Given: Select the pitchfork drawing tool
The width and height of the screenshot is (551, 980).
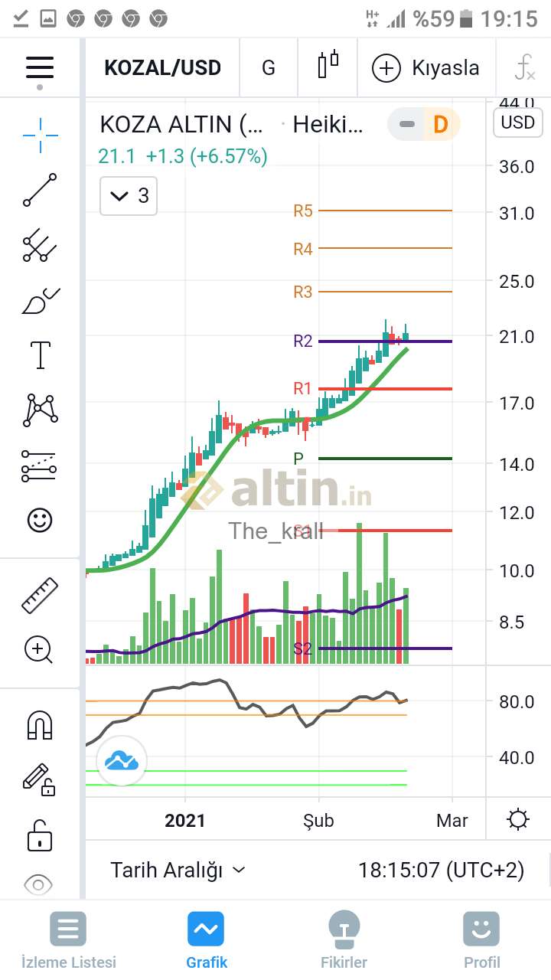Looking at the screenshot, I should (x=40, y=246).
